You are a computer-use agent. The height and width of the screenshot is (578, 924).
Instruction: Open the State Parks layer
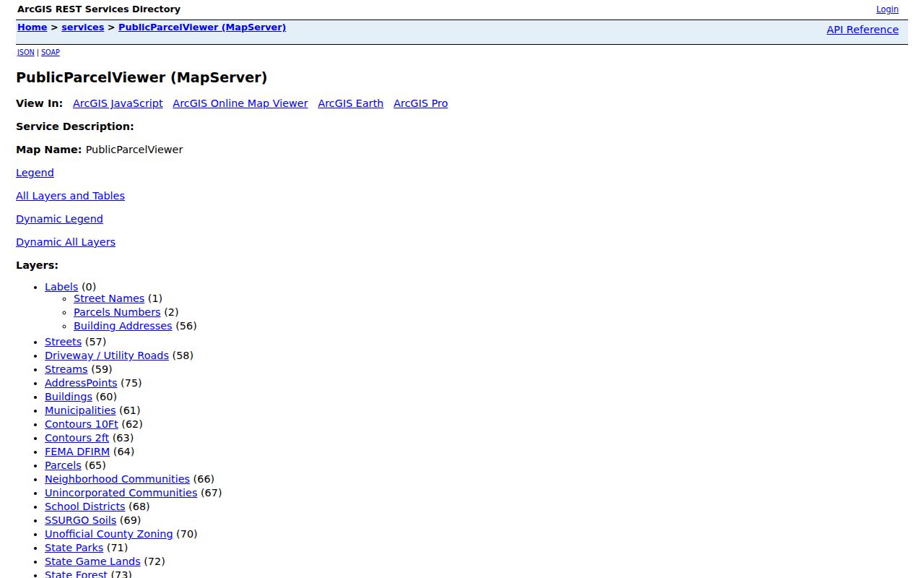(74, 548)
